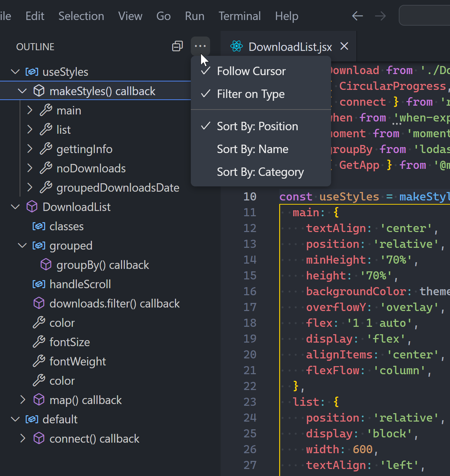Click the cube icon beside DownloadList symbol
The image size is (450, 476).
[x=32, y=207]
